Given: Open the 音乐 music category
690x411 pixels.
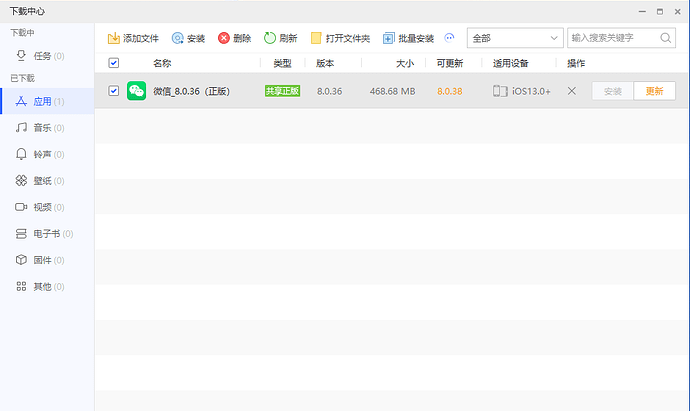Looking at the screenshot, I should click(41, 128).
